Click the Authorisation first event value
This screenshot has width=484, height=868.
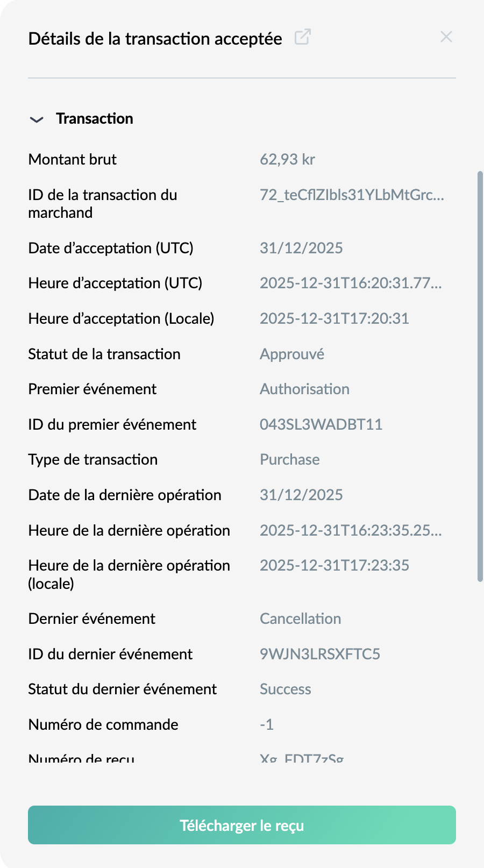(305, 389)
